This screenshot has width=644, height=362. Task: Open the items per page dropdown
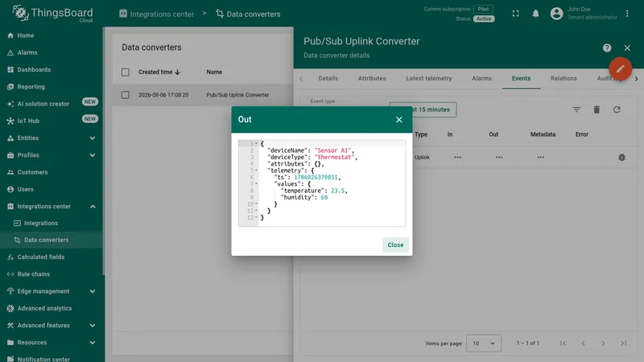(484, 343)
